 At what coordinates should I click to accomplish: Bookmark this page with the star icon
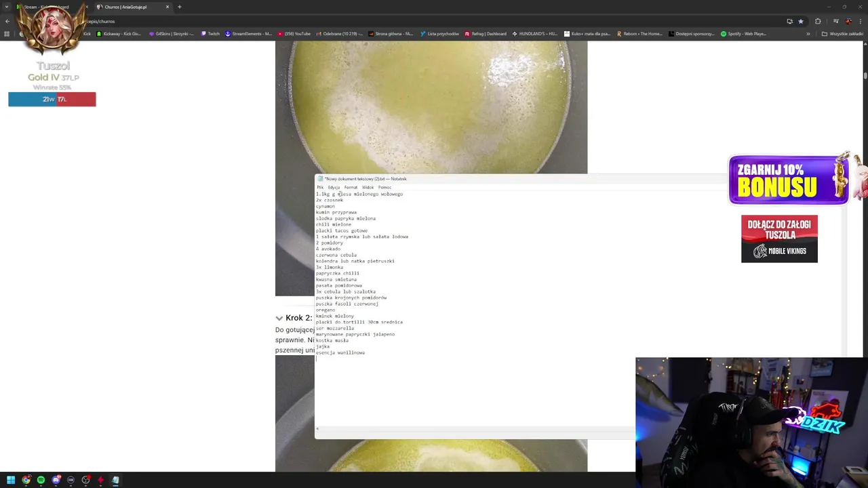(800, 21)
